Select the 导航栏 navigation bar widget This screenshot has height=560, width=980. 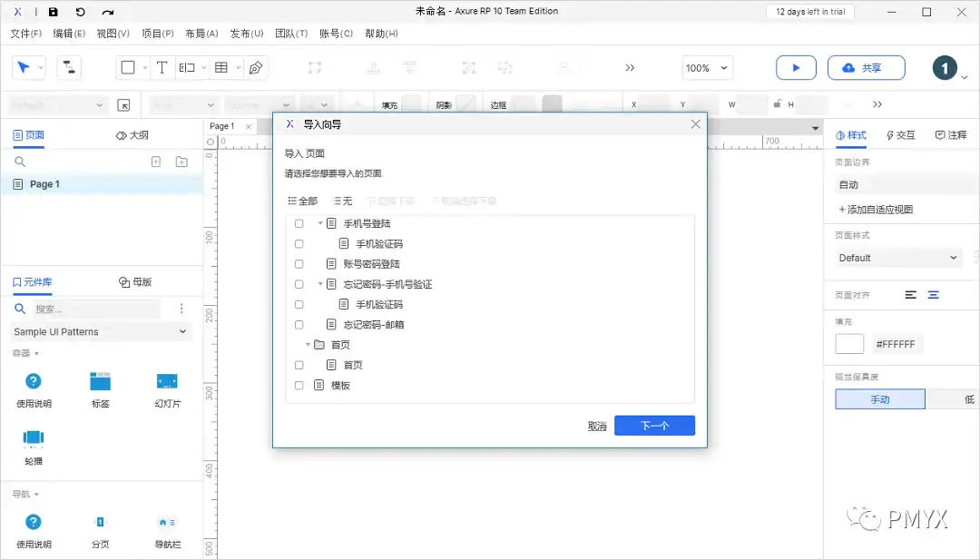[166, 522]
